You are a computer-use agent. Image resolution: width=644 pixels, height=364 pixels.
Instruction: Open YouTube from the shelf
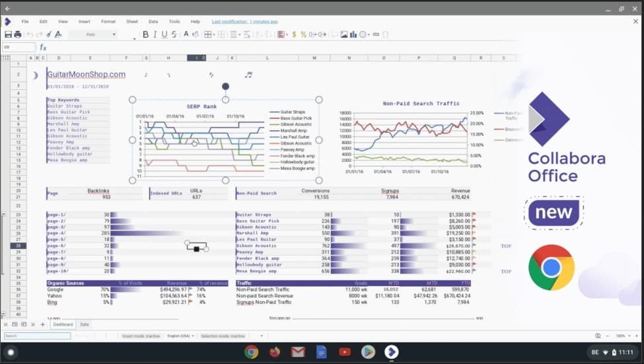pos(345,352)
